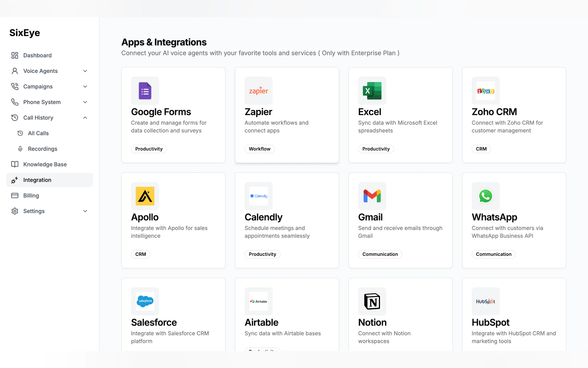Click the Workflow tag on Zapier card
588x368 pixels.
(x=259, y=149)
